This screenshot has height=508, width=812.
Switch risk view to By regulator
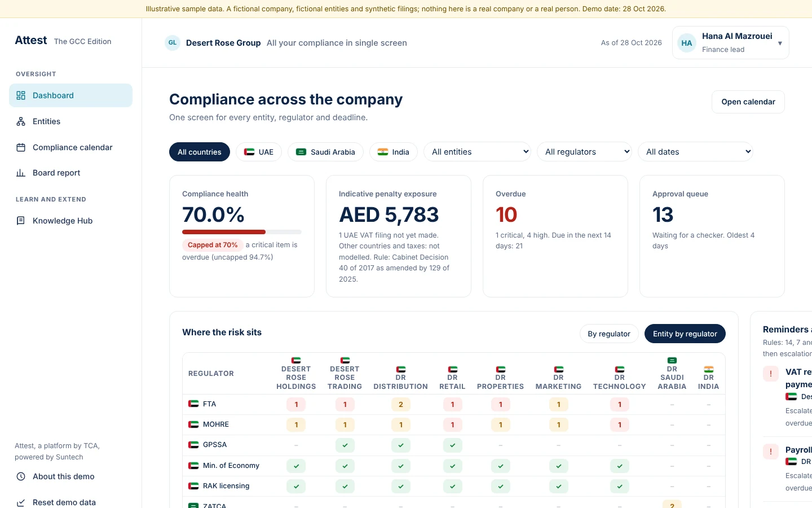pos(609,334)
